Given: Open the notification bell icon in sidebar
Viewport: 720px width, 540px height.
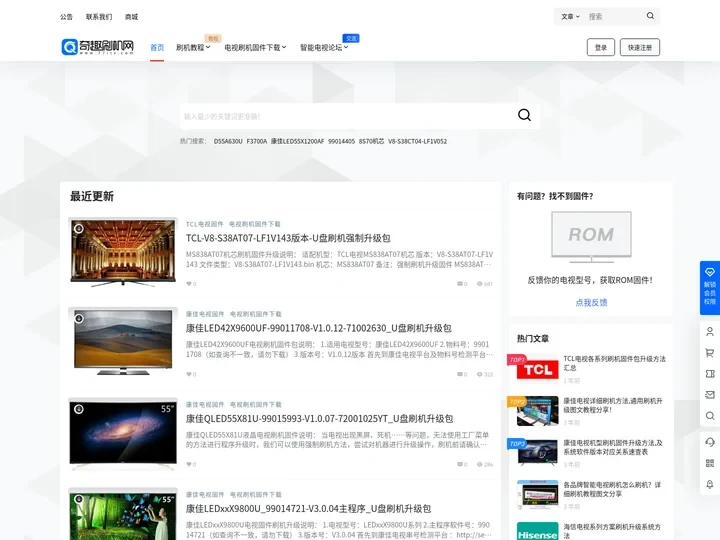Looking at the screenshot, I should 709,484.
